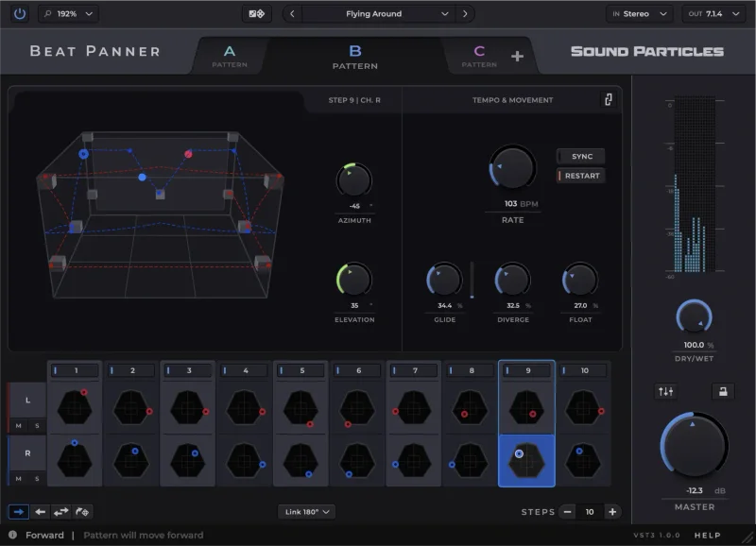Click the HELP link
This screenshot has height=546, width=756.
(x=707, y=535)
